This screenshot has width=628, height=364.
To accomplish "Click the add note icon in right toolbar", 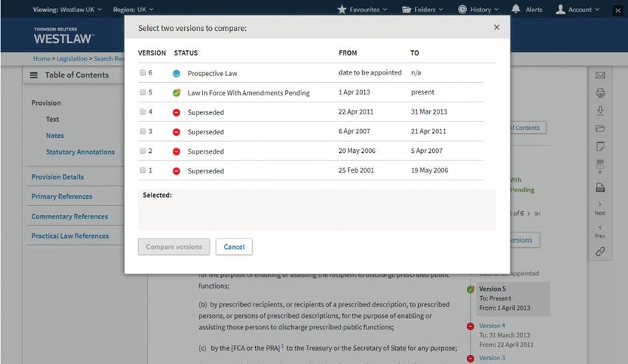I will (x=600, y=146).
